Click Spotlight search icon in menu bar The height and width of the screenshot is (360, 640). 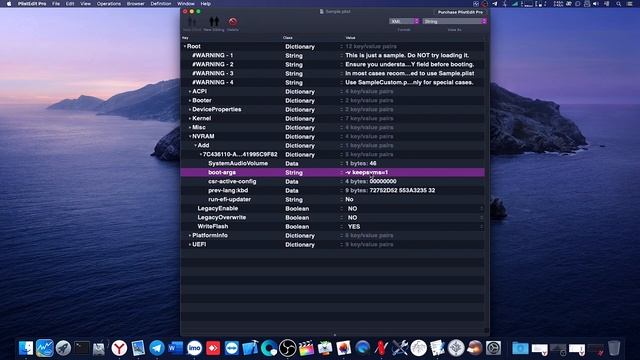click(x=619, y=4)
